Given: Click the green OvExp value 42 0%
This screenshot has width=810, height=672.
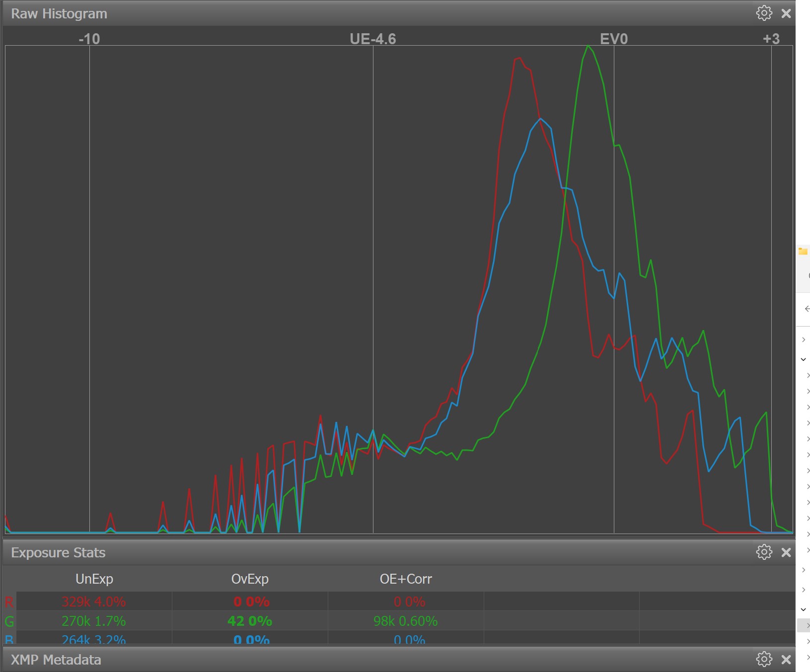Looking at the screenshot, I should click(x=250, y=621).
